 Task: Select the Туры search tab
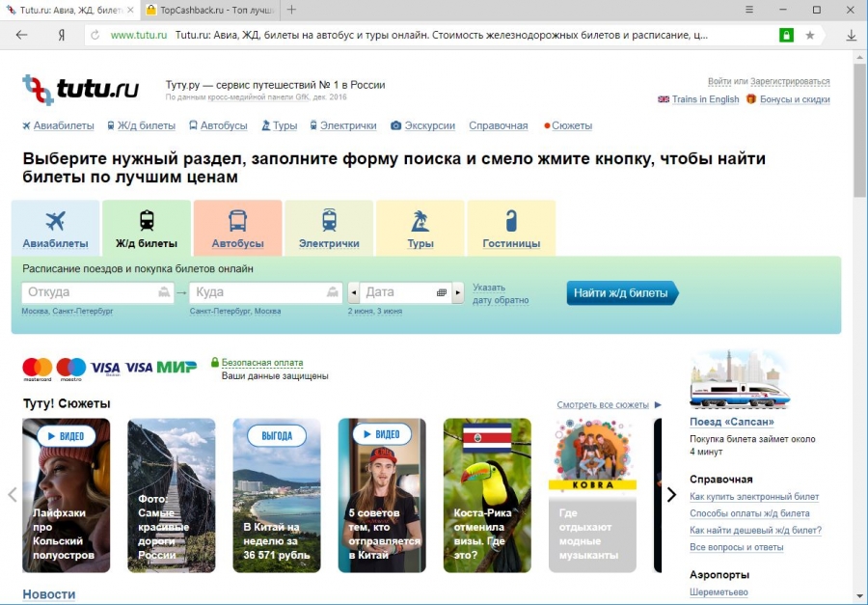coord(420,229)
